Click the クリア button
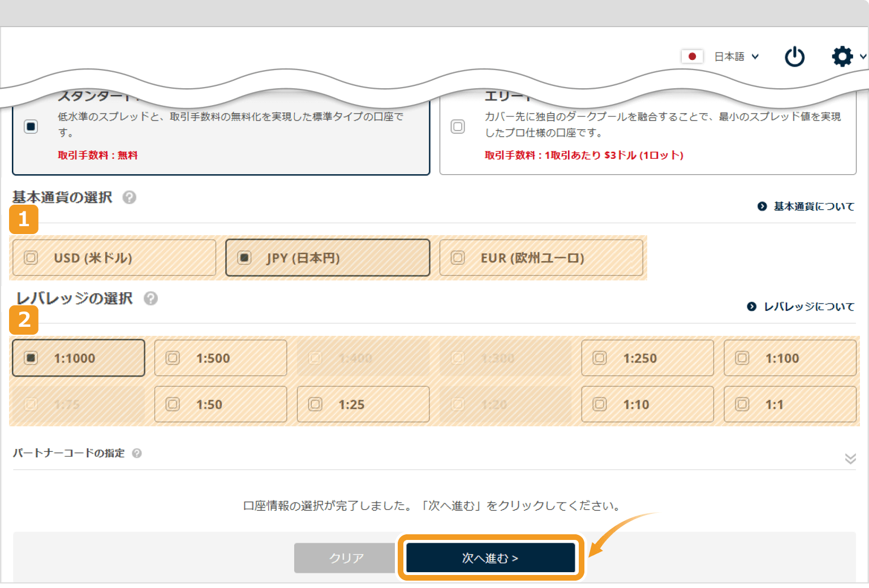Image resolution: width=869 pixels, height=588 pixels. pos(345,558)
